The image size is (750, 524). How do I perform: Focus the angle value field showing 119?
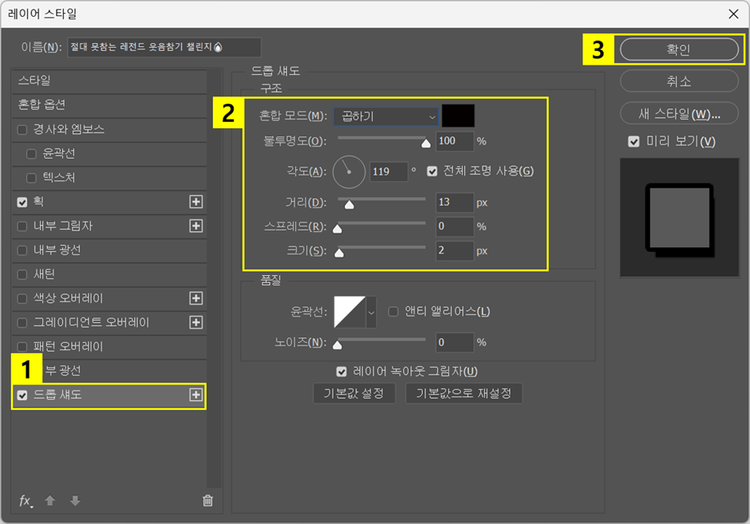pos(388,172)
